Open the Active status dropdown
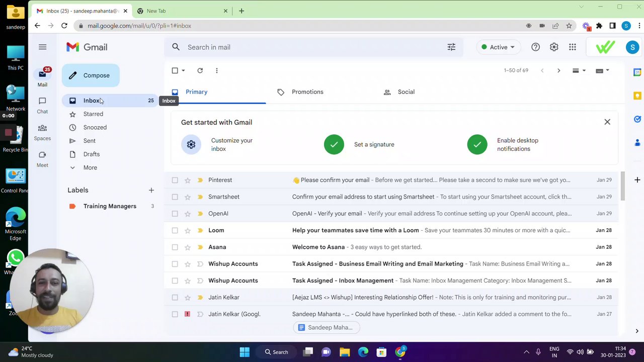Screen dimensions: 644x362 [498, 47]
